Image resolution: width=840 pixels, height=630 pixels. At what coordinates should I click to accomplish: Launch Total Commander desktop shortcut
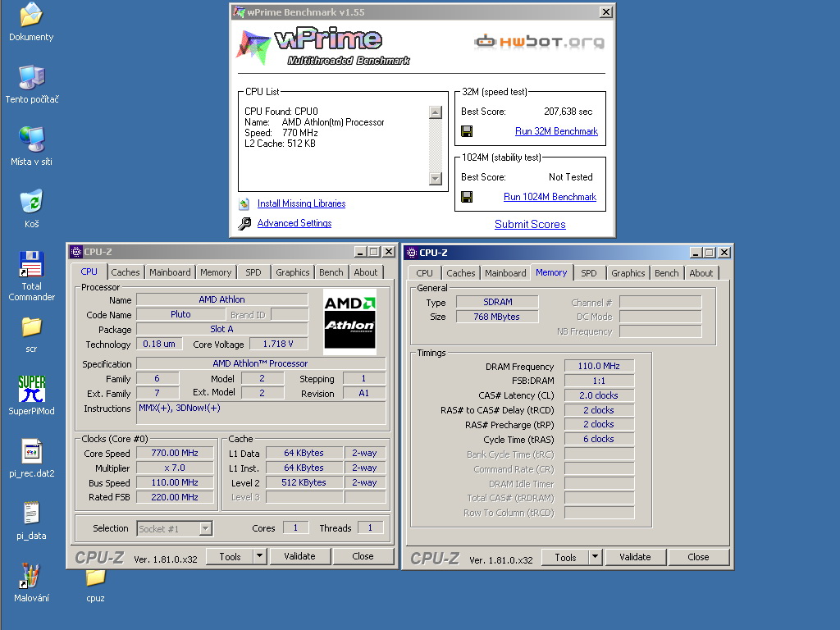[32, 264]
